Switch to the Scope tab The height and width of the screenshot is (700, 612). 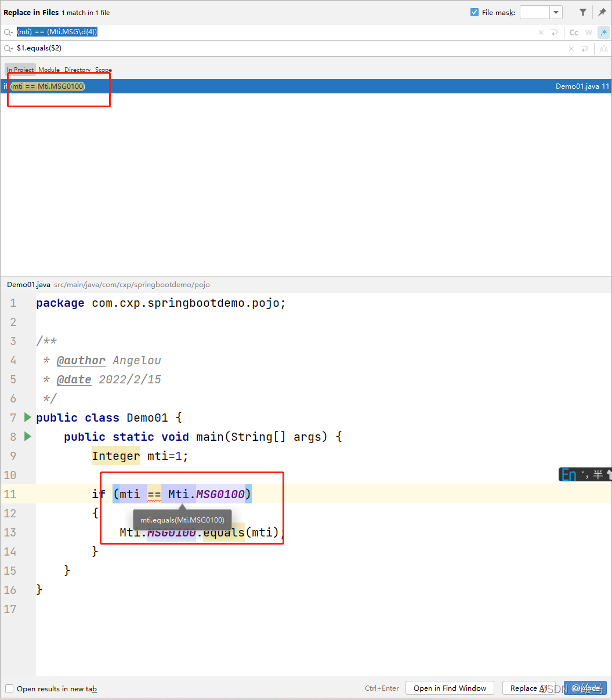103,70
